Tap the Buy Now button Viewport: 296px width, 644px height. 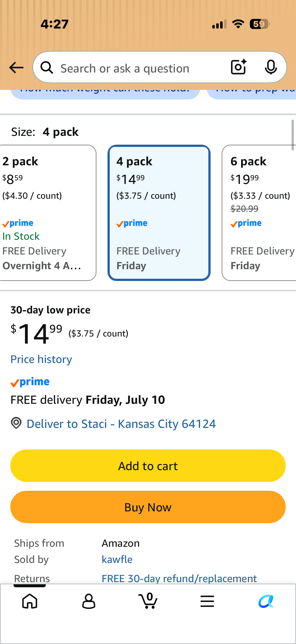[148, 507]
